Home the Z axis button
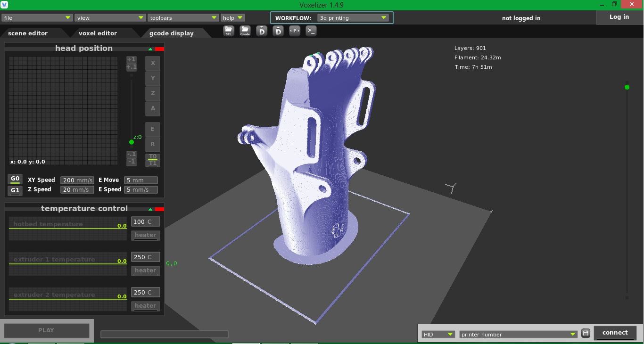The width and height of the screenshot is (644, 344). click(x=153, y=93)
